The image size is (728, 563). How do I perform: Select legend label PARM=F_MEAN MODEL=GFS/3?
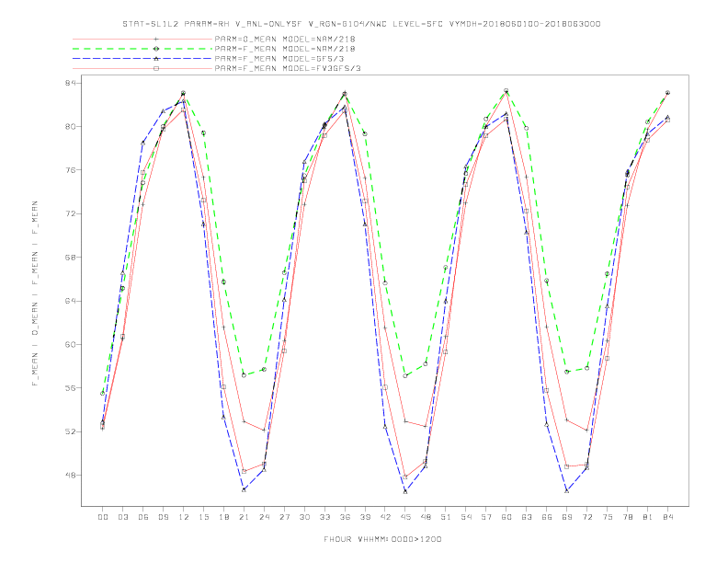pyautogui.click(x=279, y=59)
